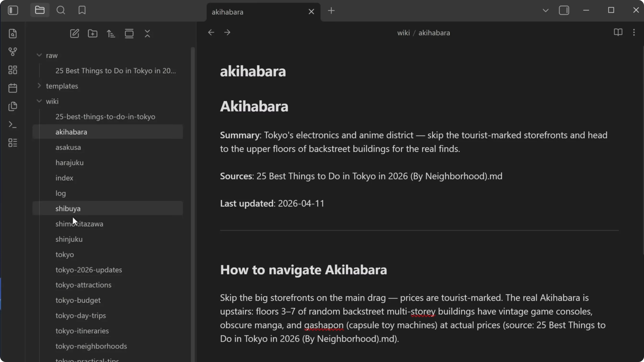Click wiki in the breadcrumb path

tap(403, 33)
